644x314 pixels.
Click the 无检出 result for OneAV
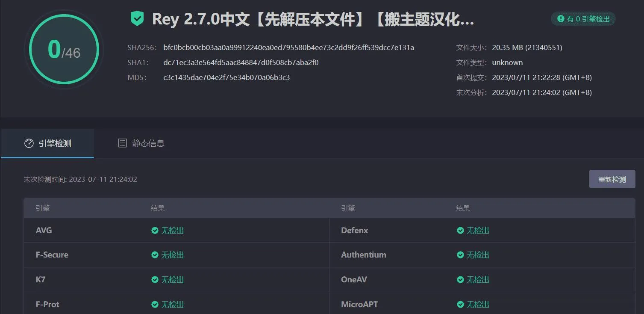(x=478, y=280)
